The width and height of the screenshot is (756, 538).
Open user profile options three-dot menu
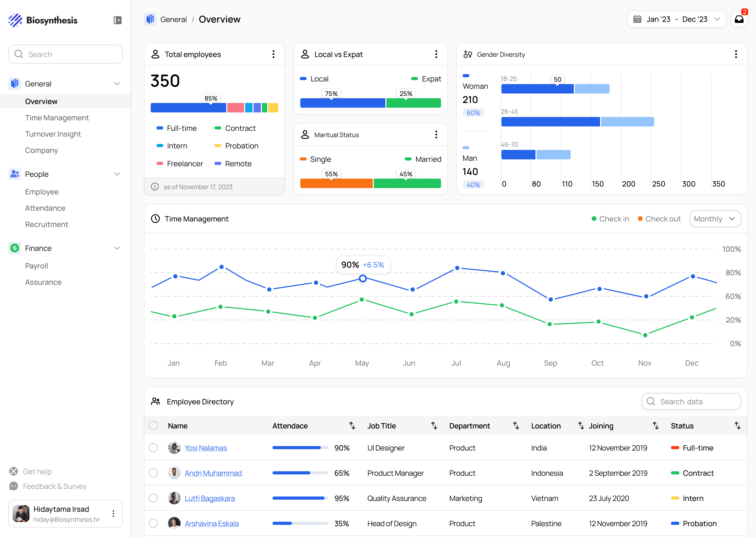click(113, 513)
